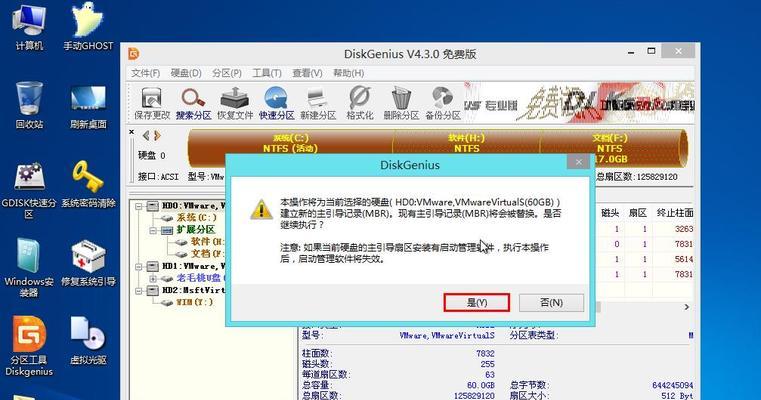Collapse the HD0:VMware disk tree node
The width and height of the screenshot is (761, 400).
[139, 205]
